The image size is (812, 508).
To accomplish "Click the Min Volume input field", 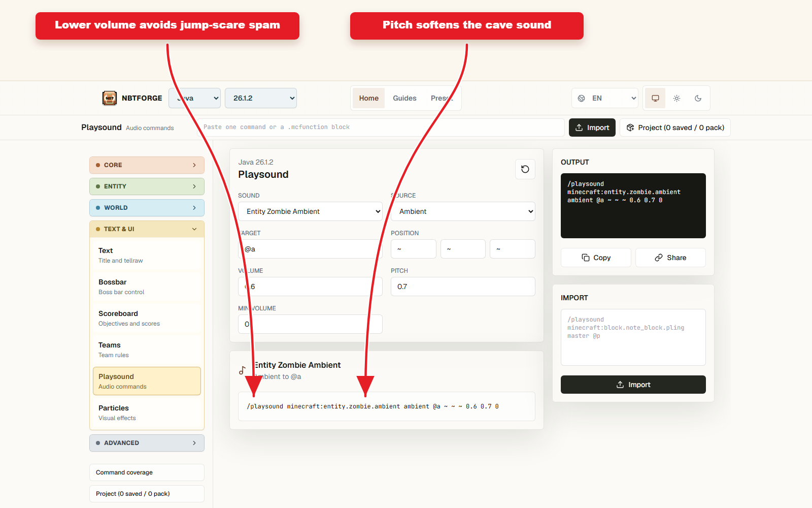I will pyautogui.click(x=310, y=324).
